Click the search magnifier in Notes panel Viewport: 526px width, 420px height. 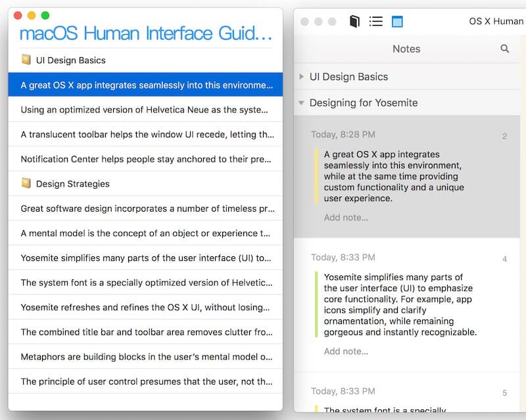click(x=504, y=49)
